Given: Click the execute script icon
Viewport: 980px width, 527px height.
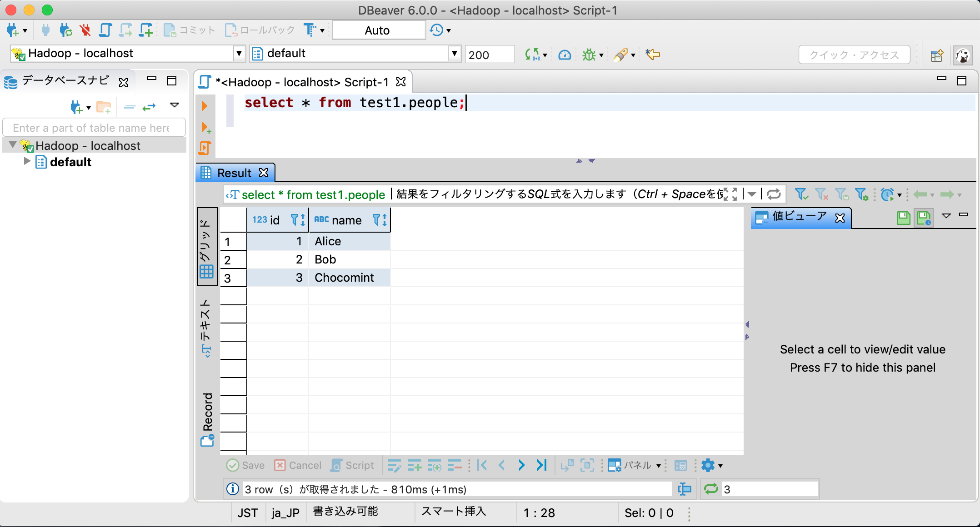Looking at the screenshot, I should [205, 148].
